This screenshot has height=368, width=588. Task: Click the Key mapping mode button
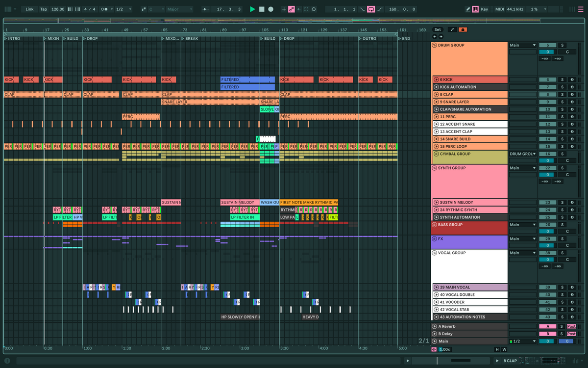484,9
